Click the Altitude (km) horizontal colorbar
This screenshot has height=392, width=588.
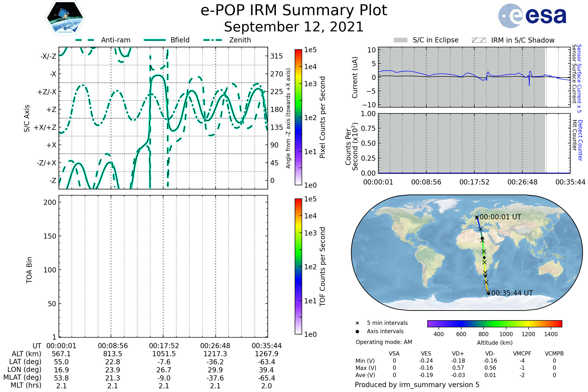coord(494,323)
